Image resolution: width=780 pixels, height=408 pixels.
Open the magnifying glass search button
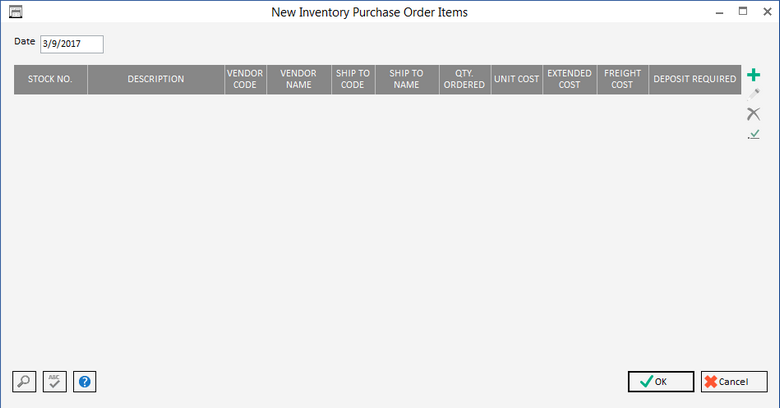tap(24, 382)
